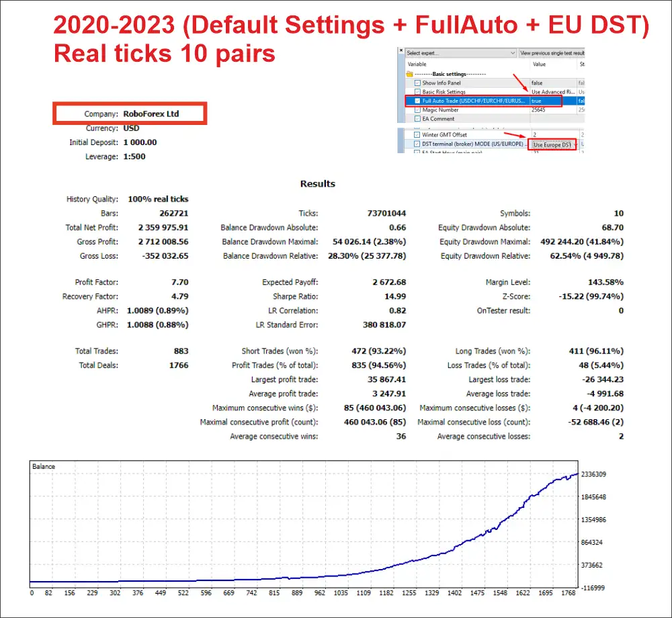Screen dimensions: 672x618
Task: Click the Use Advanced Risk value cell
Action: click(x=553, y=92)
